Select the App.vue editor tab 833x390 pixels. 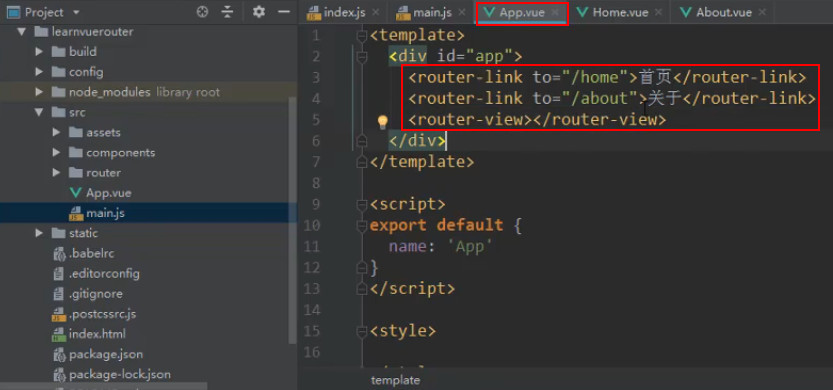pos(522,12)
